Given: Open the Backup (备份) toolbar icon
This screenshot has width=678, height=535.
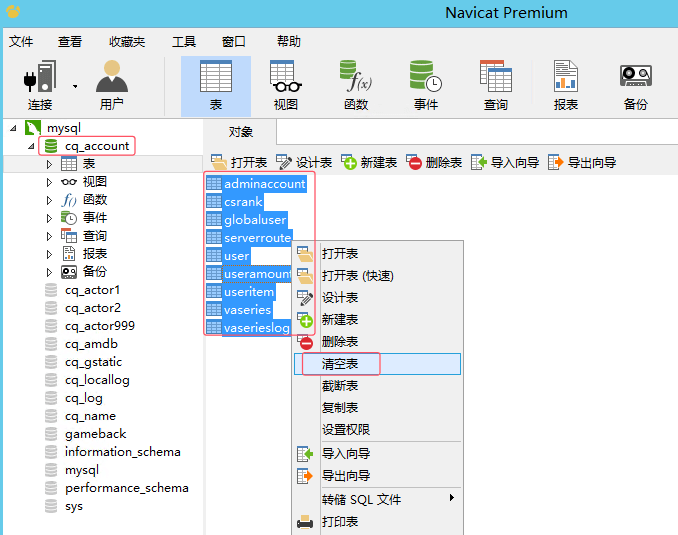Looking at the screenshot, I should point(636,86).
